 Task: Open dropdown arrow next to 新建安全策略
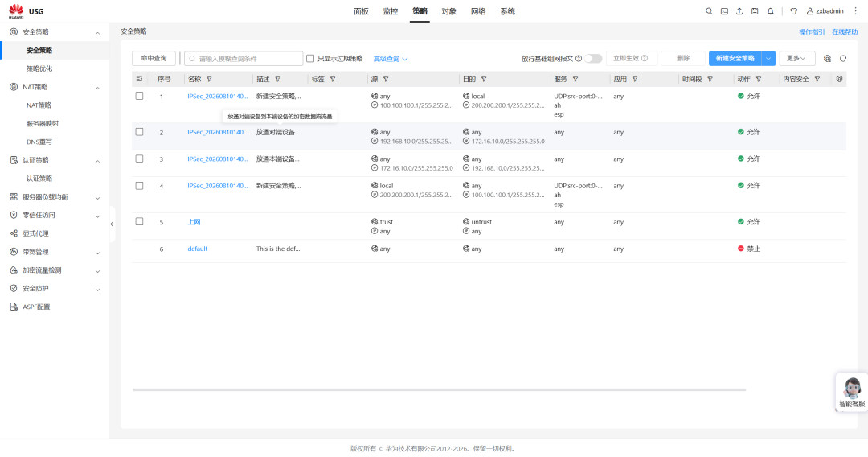pos(768,58)
